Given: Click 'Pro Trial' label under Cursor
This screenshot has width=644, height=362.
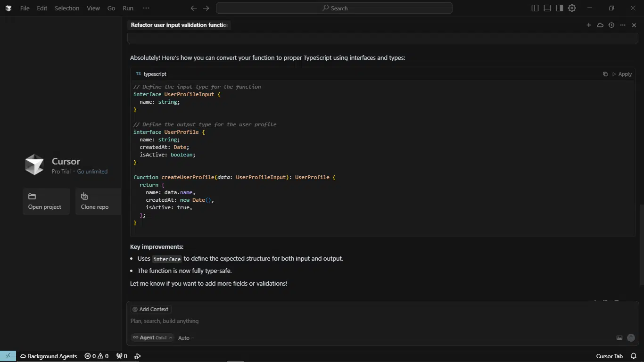Looking at the screenshot, I should [61, 172].
